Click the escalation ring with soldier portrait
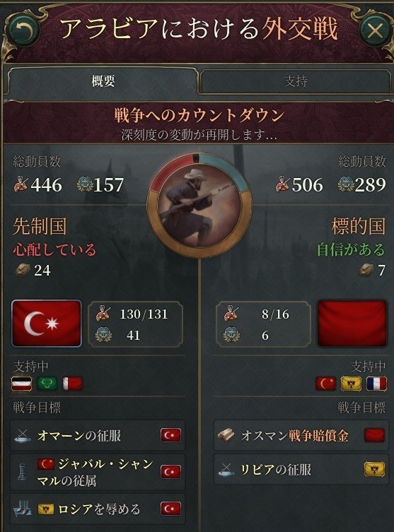This screenshot has height=532, width=394. (199, 206)
